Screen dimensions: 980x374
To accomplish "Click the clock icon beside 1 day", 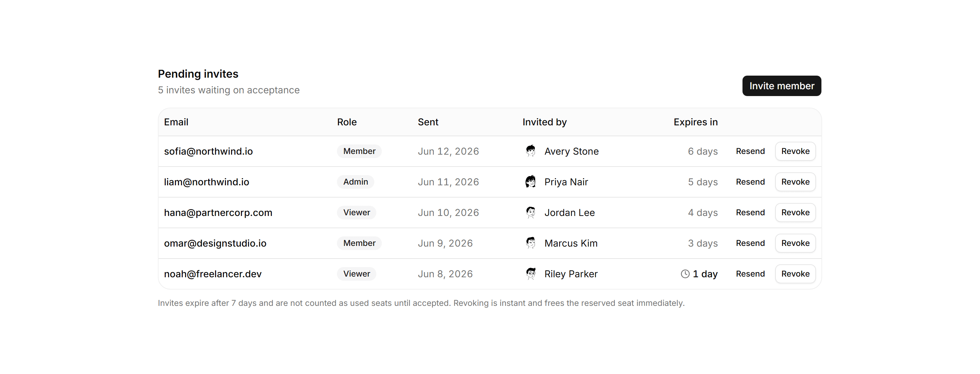I will point(685,274).
